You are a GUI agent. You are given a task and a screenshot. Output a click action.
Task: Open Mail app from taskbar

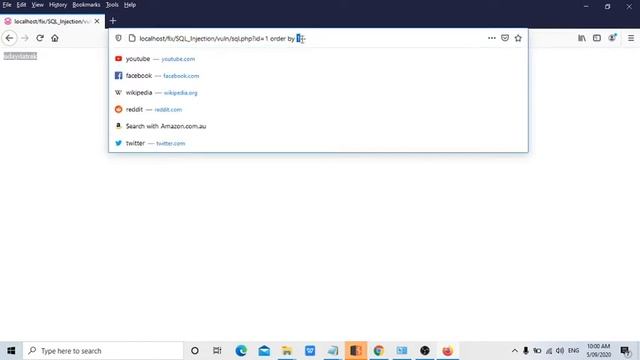pyautogui.click(x=264, y=351)
